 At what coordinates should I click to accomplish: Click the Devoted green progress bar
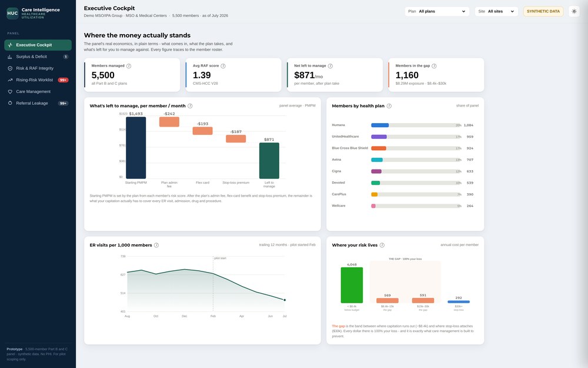click(x=375, y=183)
